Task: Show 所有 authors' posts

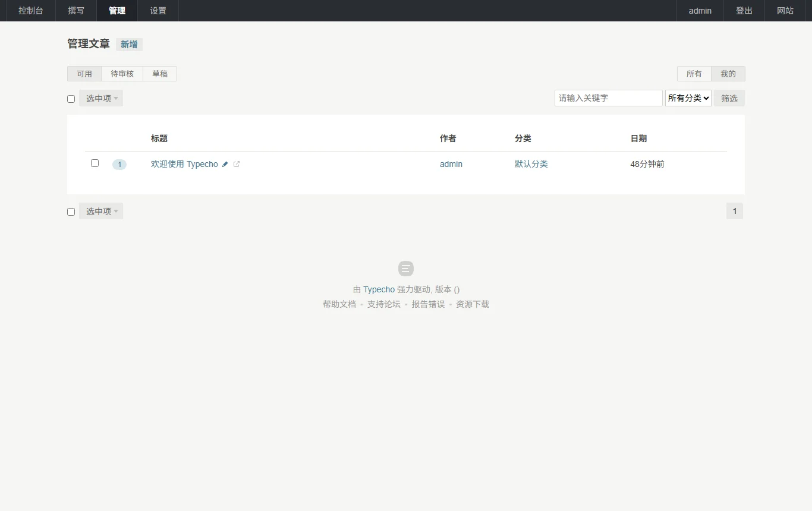Action: [x=694, y=74]
